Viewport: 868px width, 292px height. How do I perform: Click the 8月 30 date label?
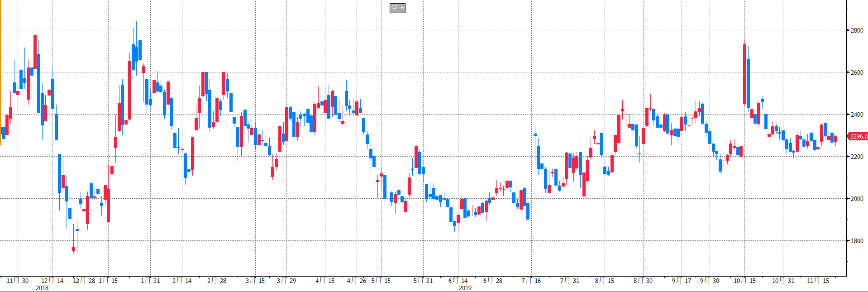tap(643, 281)
